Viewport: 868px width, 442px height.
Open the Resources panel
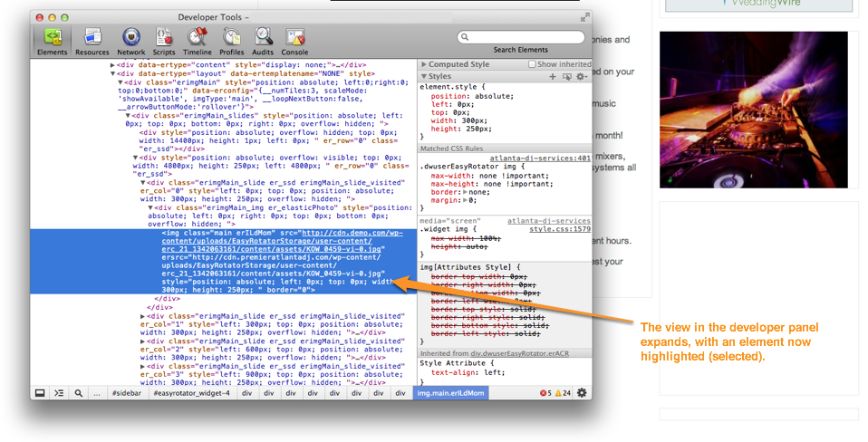tap(92, 41)
